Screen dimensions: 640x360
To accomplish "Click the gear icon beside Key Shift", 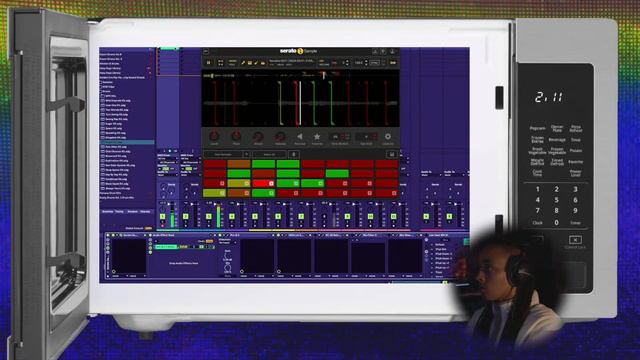I will [388, 137].
